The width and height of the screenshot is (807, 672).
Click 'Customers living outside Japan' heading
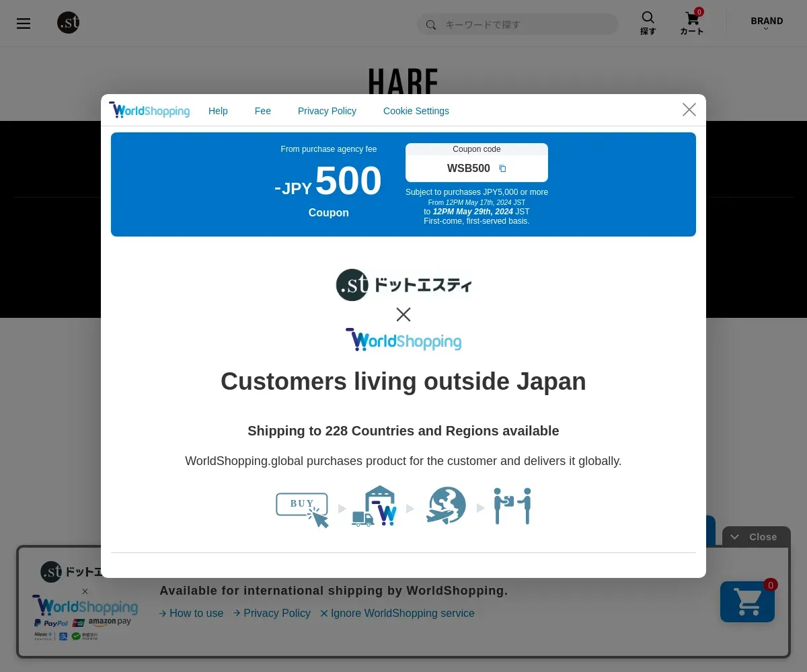(403, 381)
